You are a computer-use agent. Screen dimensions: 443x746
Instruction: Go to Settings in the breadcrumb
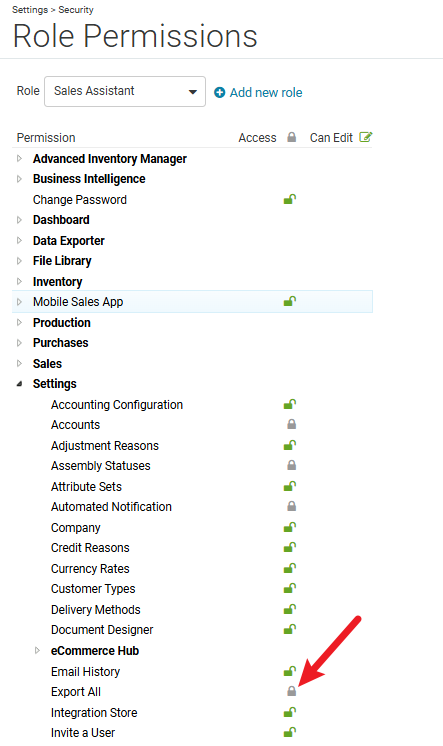pos(30,10)
